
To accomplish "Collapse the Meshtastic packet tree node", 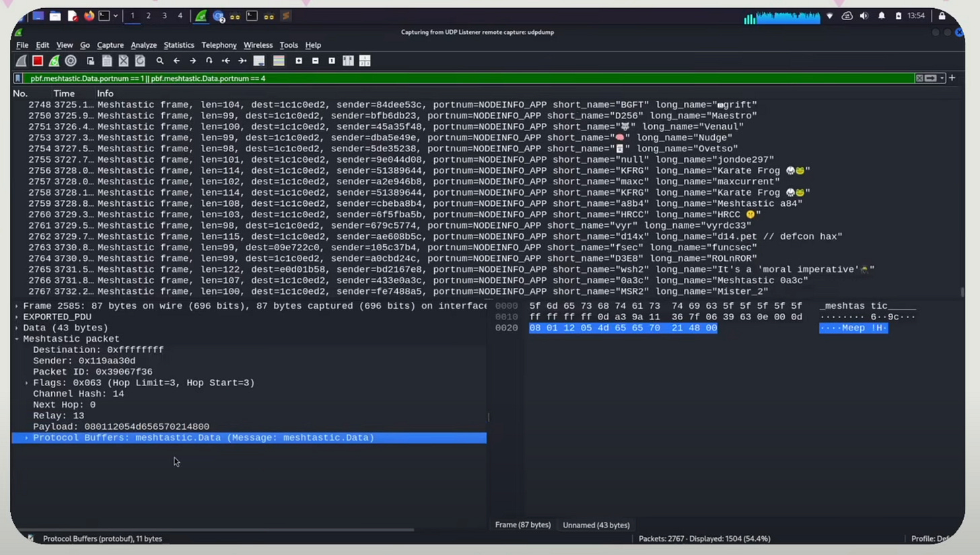I will click(17, 339).
